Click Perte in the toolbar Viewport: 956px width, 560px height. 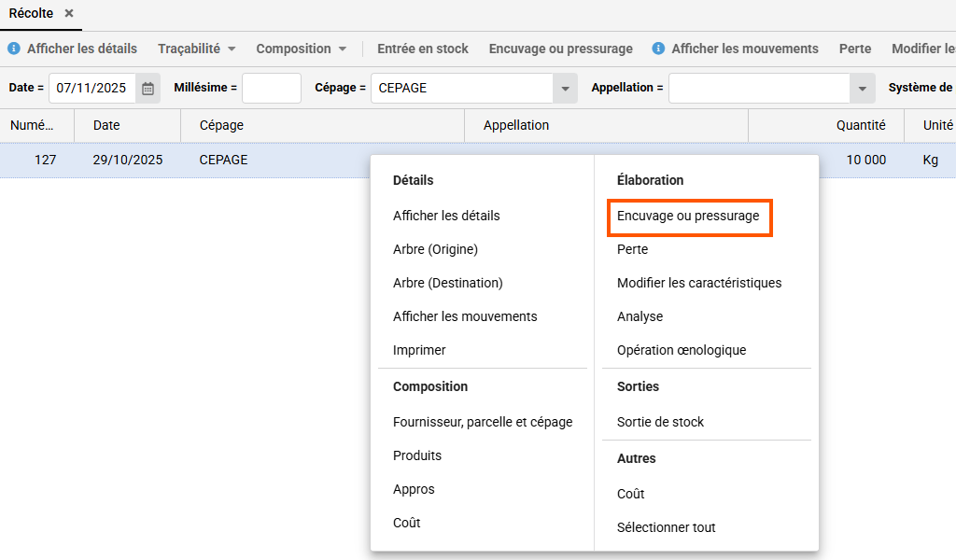854,49
